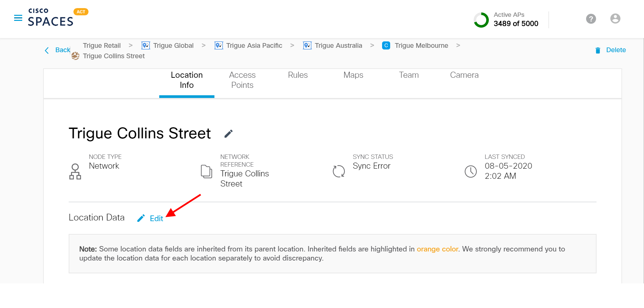Open the help question mark icon
644x308 pixels.
pyautogui.click(x=591, y=19)
